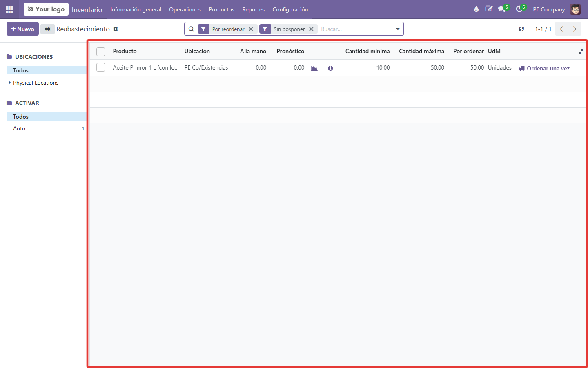Click Ordenar una vez link

544,68
